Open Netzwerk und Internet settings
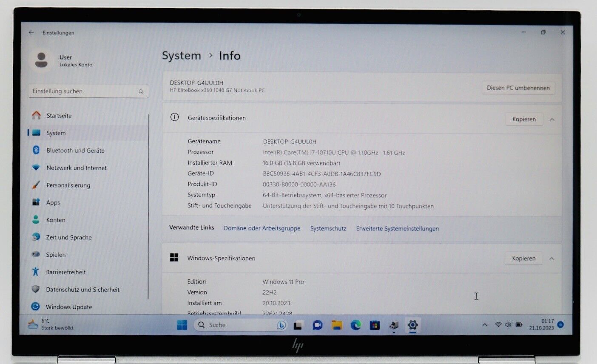597x364 pixels. coord(77,168)
